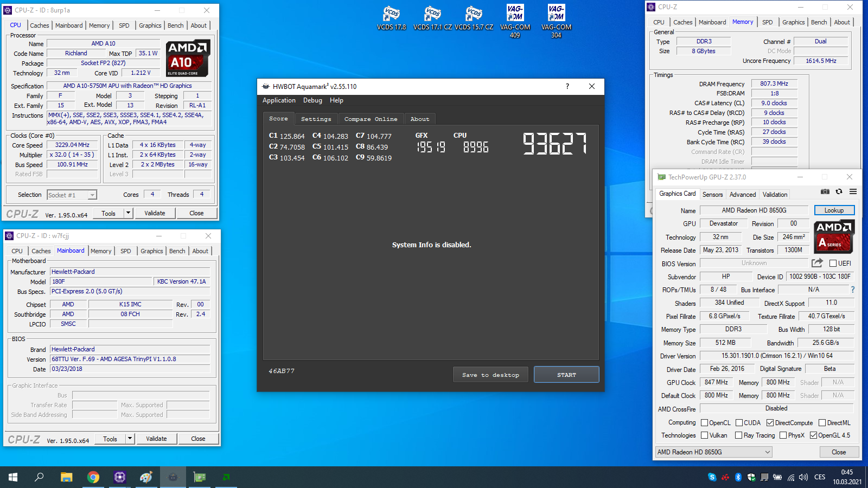The width and height of the screenshot is (868, 488).
Task: Refresh GPU-Z data with the refresh icon
Action: click(x=839, y=191)
